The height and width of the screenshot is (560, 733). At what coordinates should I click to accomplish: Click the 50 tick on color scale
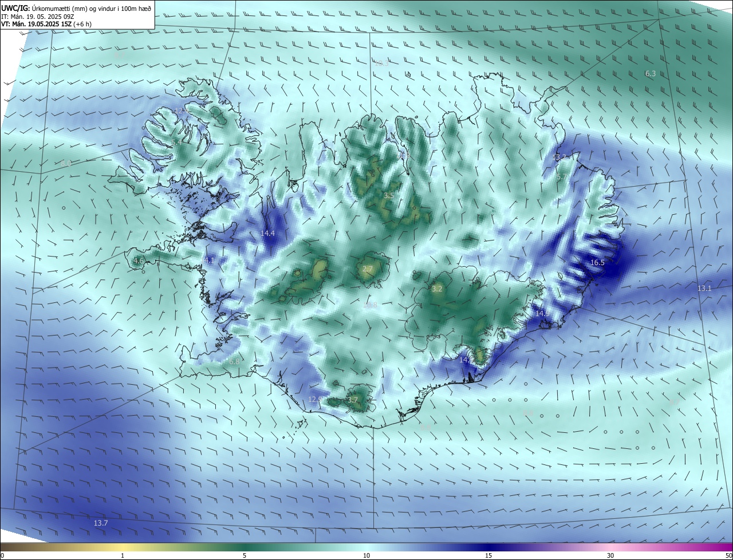click(x=728, y=555)
